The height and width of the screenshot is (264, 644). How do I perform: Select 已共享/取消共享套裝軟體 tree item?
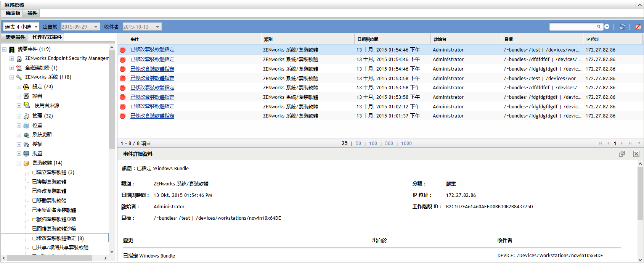click(60, 248)
